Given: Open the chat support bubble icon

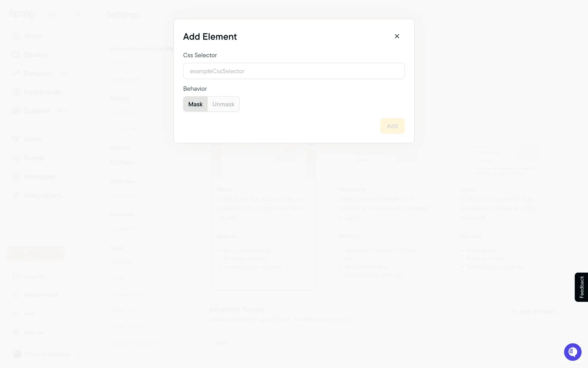Looking at the screenshot, I should point(572,352).
